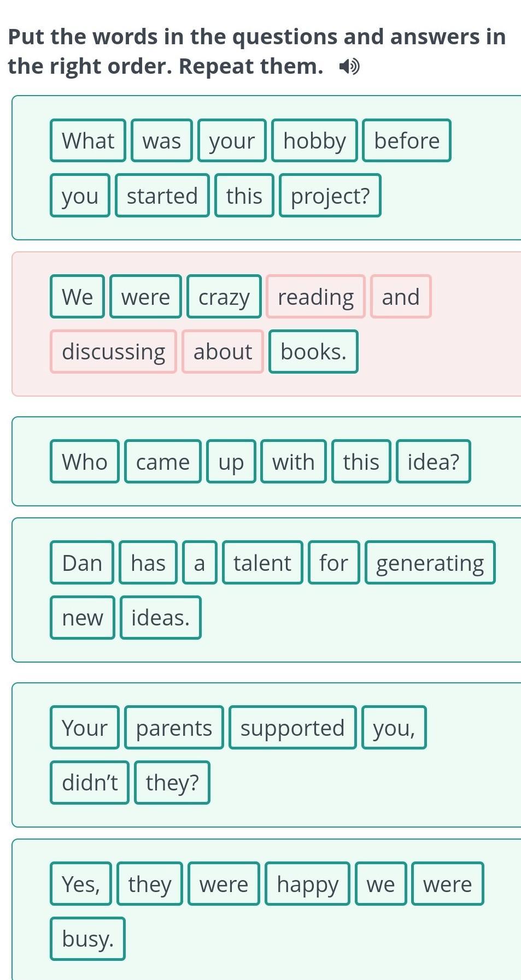Tap the "Yes," word tile
The height and width of the screenshot is (980, 521).
coord(81,884)
